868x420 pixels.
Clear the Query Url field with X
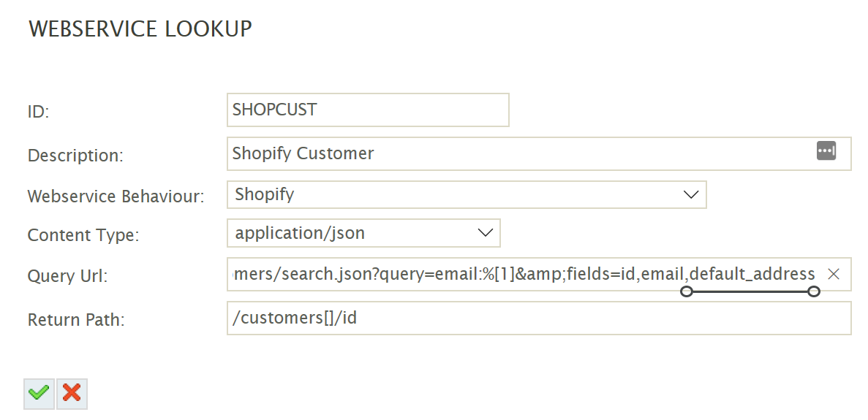click(833, 274)
